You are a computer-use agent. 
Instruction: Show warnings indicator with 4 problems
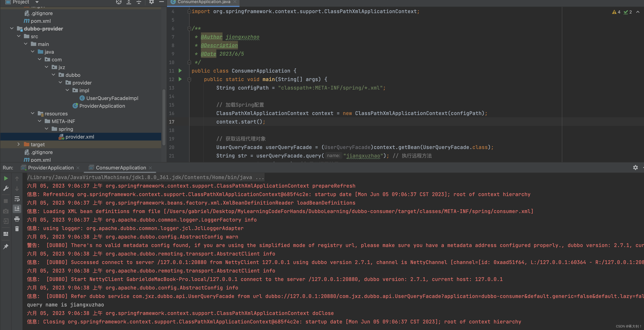pos(616,12)
